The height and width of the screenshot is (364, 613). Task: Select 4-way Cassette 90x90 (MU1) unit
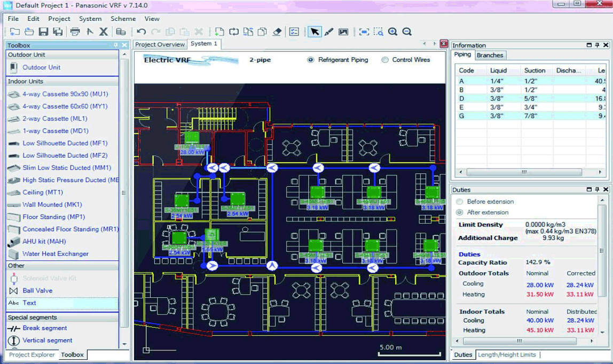[x=65, y=94]
